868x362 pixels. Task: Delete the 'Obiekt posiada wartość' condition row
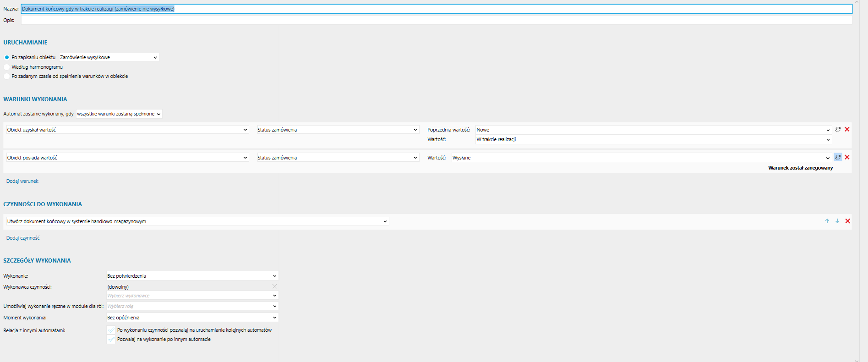(847, 157)
